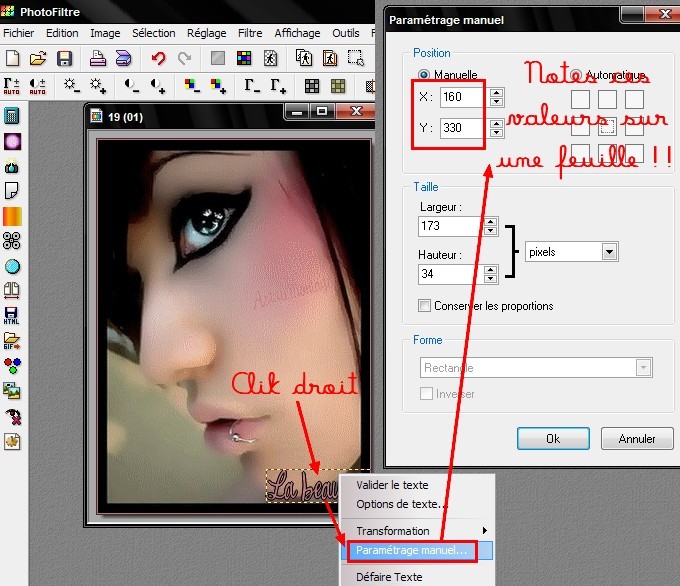Click the New document icon
The width and height of the screenshot is (680, 586).
point(13,58)
